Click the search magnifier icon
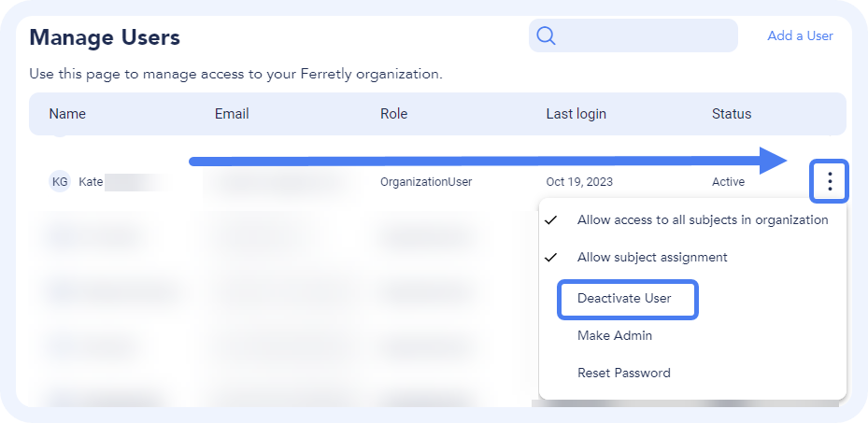The image size is (868, 423). coord(546,36)
